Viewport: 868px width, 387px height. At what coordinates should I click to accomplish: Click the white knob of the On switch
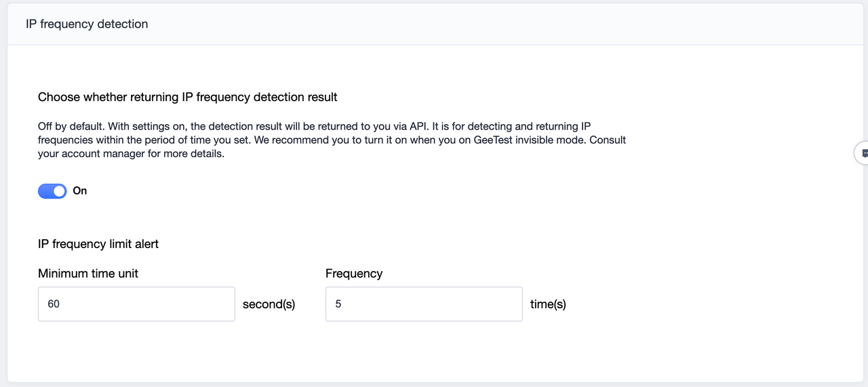click(60, 191)
